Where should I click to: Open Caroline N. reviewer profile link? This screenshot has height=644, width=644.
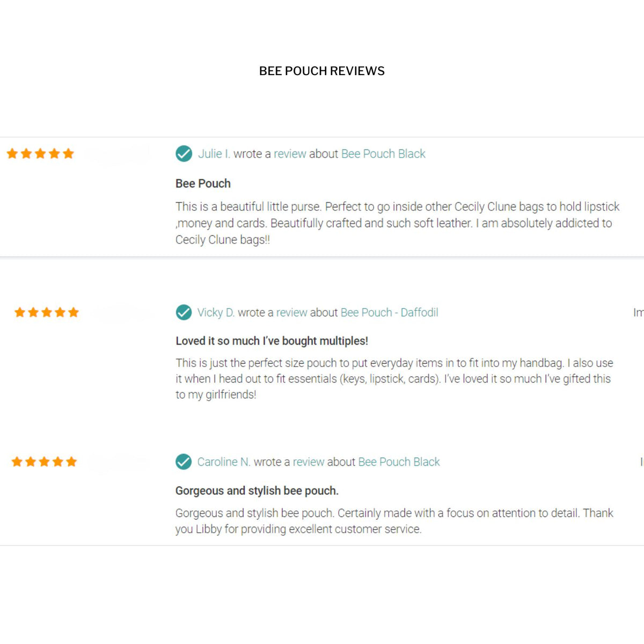(x=224, y=462)
